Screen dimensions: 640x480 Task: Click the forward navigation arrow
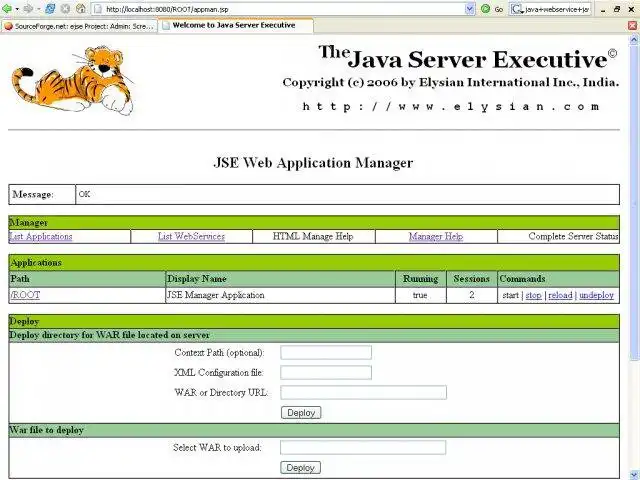28,9
